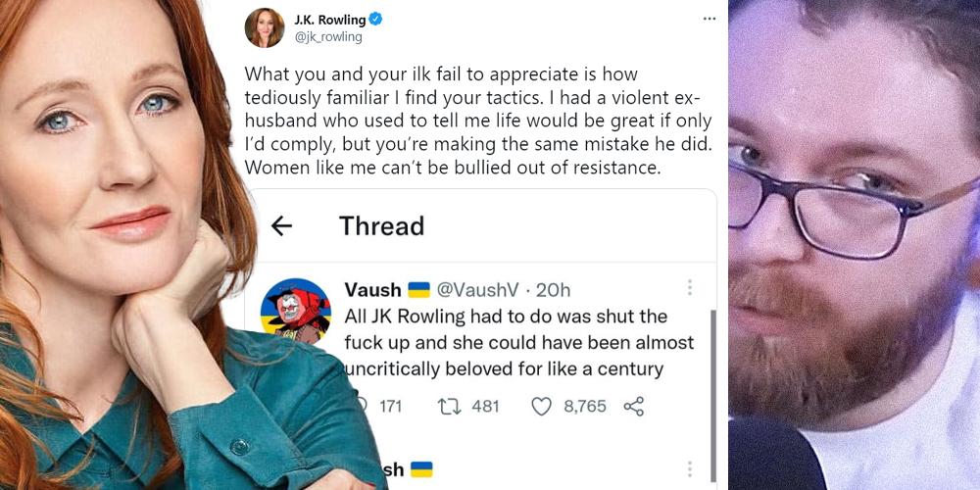Open the horizontal three-dot menu on Rowling's tweet
Viewport: 980px width, 490px height.
pos(709,20)
